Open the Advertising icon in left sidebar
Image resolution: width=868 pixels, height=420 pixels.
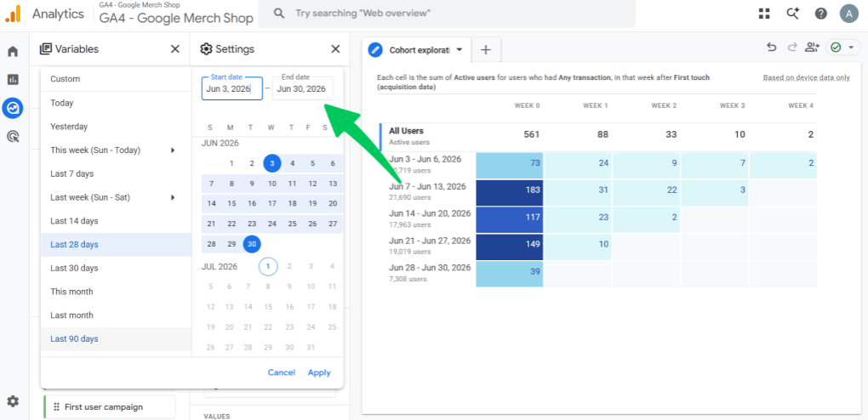13,136
